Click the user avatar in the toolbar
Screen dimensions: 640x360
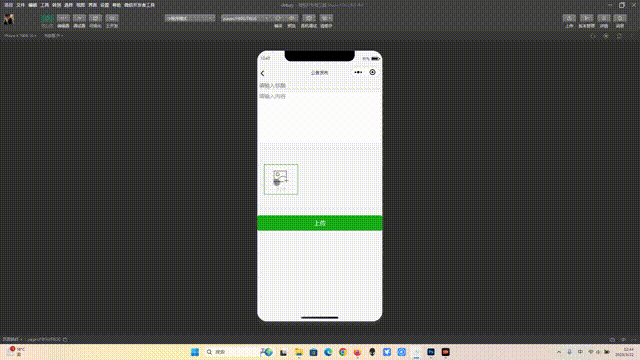coord(9,19)
